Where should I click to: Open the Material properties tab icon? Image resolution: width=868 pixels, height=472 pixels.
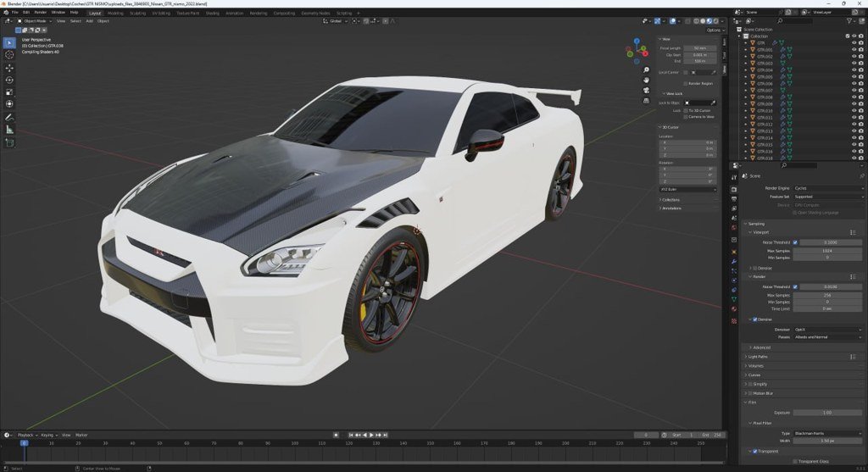pos(734,309)
